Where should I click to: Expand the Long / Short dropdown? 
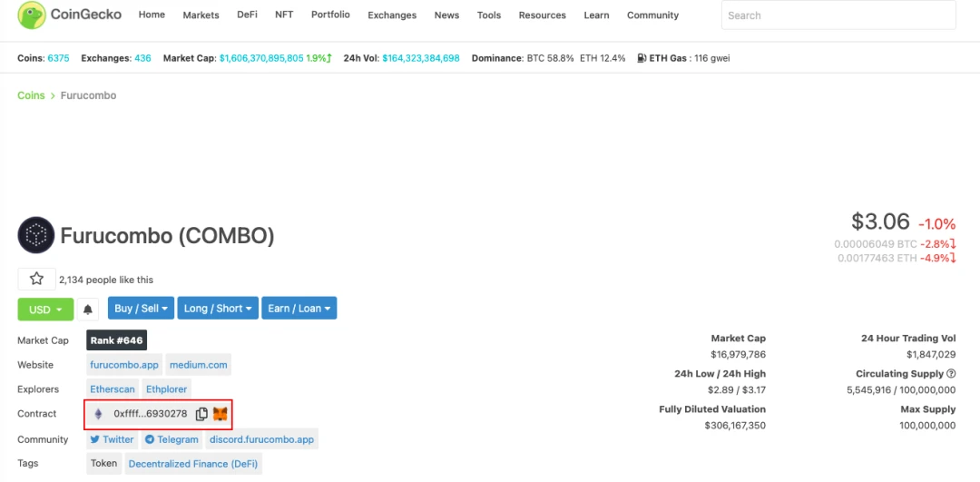point(218,309)
